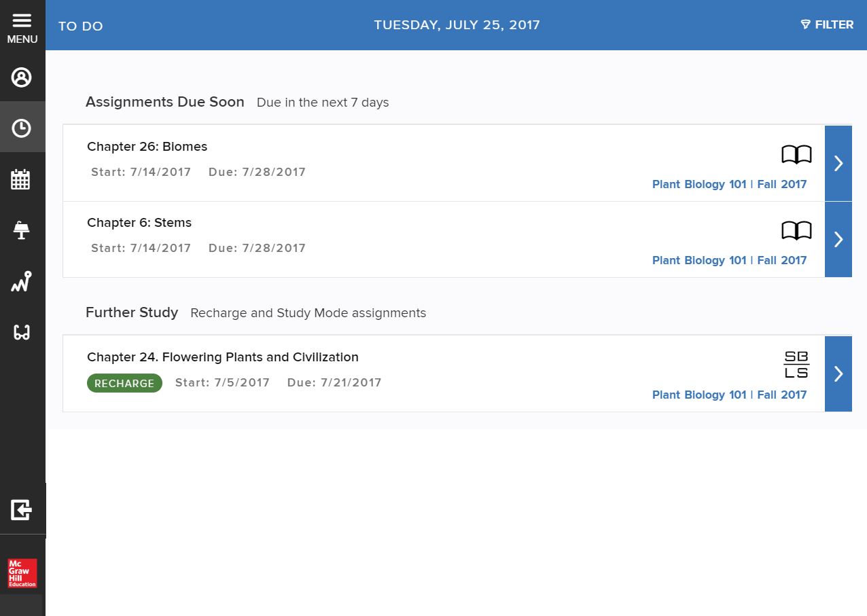867x616 pixels.
Task: Open the glasses insight icon
Action: 22,332
